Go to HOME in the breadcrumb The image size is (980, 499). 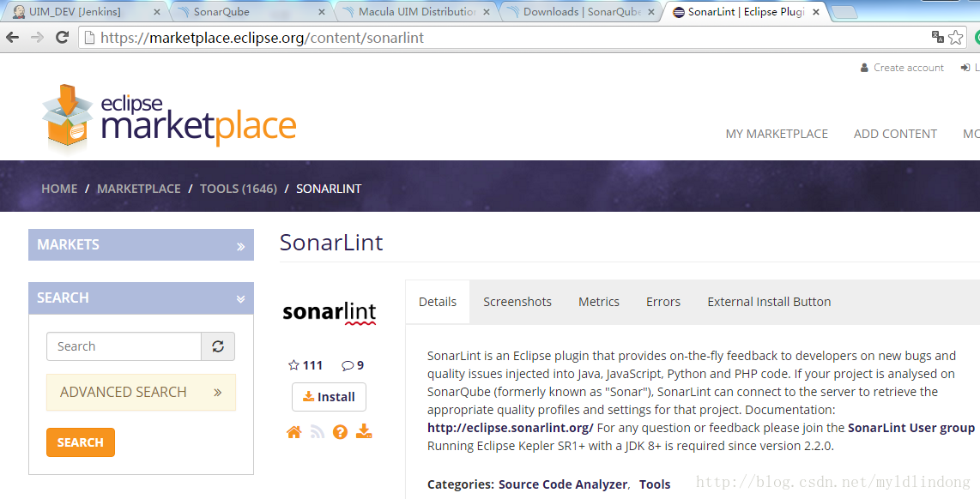(59, 189)
